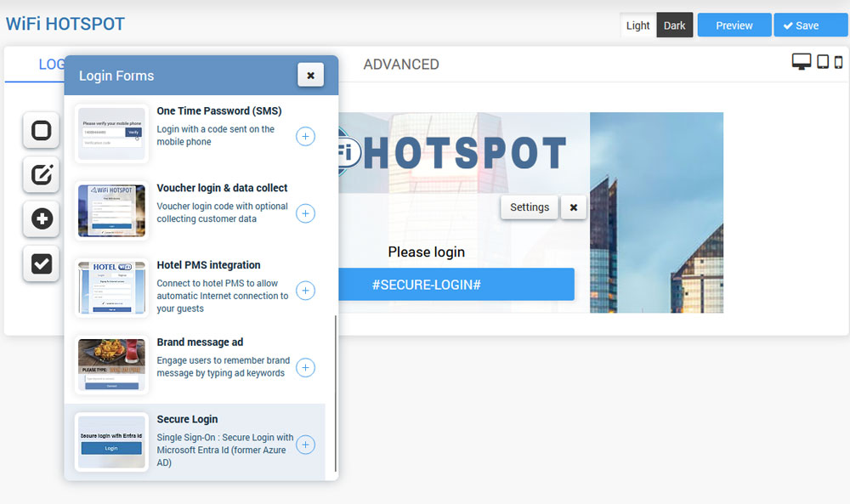Click the square container tool icon
The width and height of the screenshot is (850, 504).
41,131
